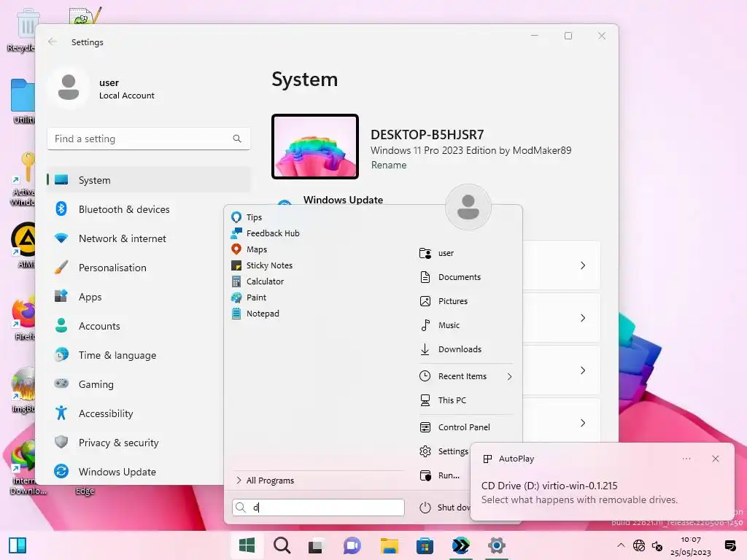Open Downloads in start menu
747x560 pixels.
[x=450, y=349]
